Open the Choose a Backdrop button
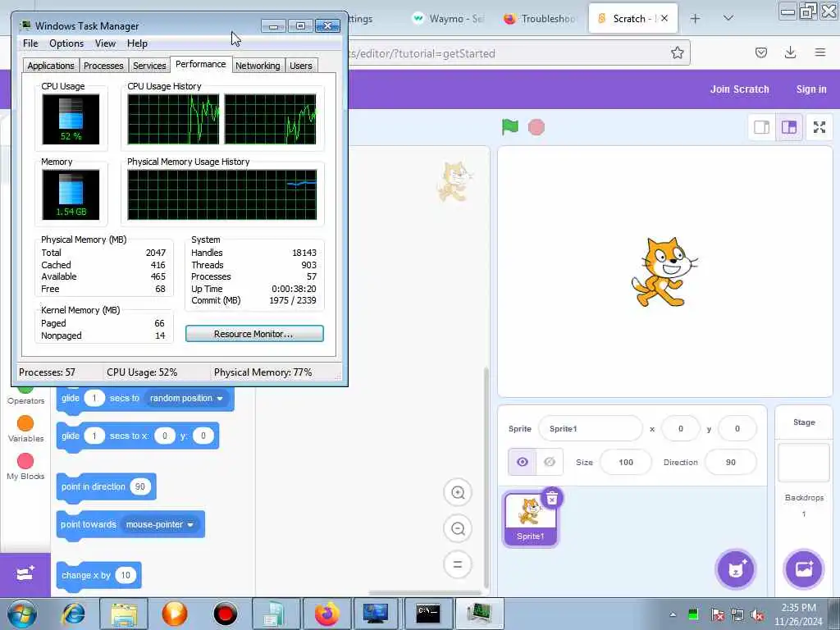 804,569
